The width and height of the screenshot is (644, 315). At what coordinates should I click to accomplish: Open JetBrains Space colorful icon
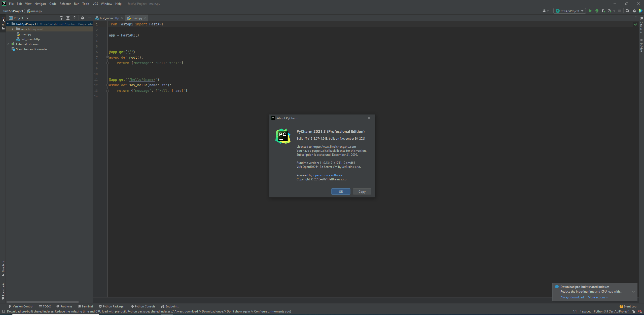[x=640, y=11]
